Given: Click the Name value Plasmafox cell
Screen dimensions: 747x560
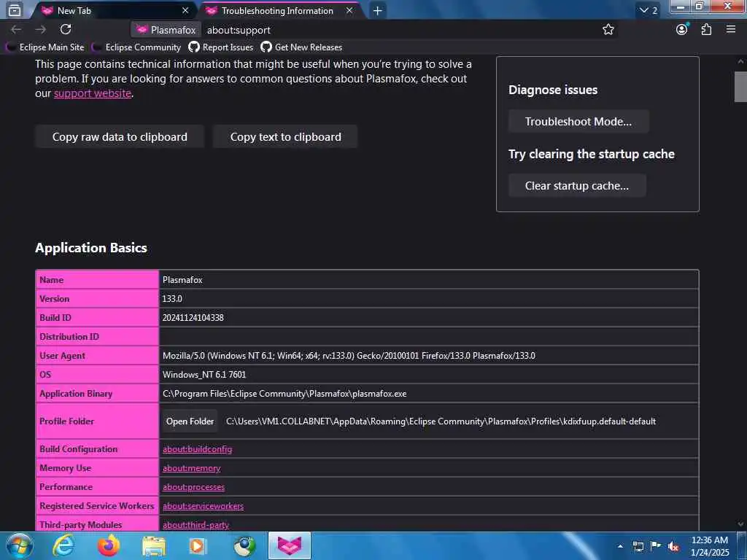Looking at the screenshot, I should coord(428,280).
